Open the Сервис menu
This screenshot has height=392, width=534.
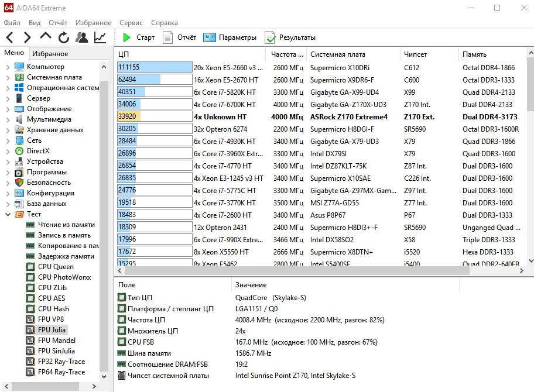coord(131,23)
